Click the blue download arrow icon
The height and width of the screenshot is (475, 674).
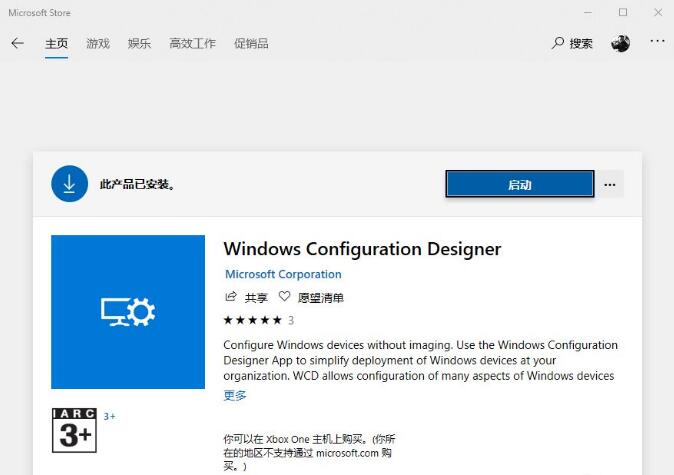[x=70, y=184]
